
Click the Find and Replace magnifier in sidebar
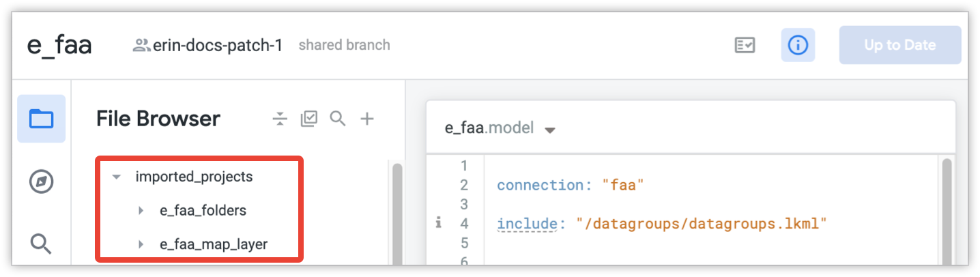click(41, 242)
